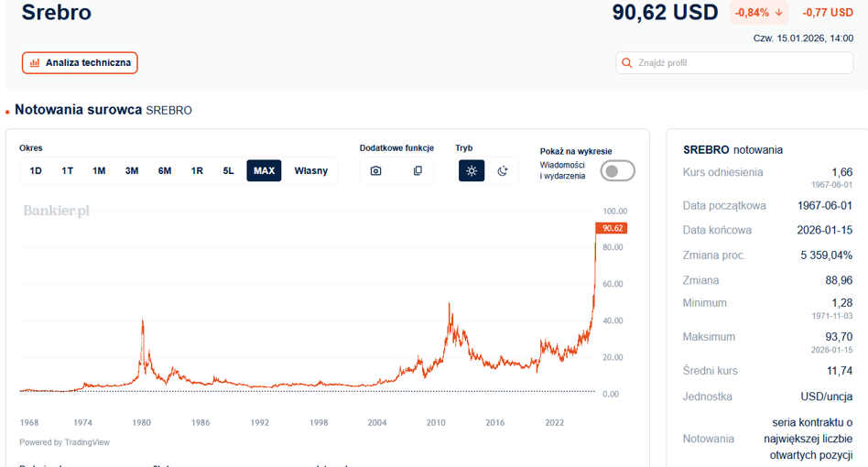Select the 6M period
This screenshot has width=868, height=467.
(x=165, y=170)
